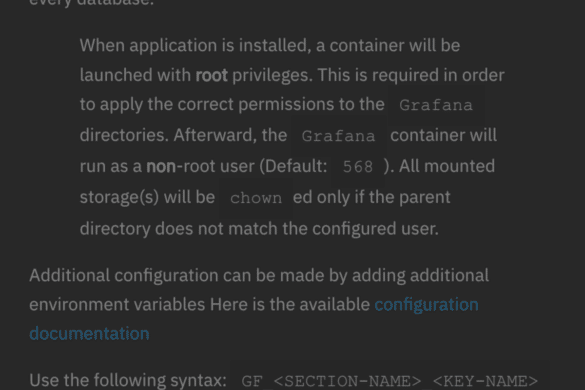The height and width of the screenshot is (390, 585).
Task: Click the "storage(s) will be" text
Action: [x=147, y=197]
